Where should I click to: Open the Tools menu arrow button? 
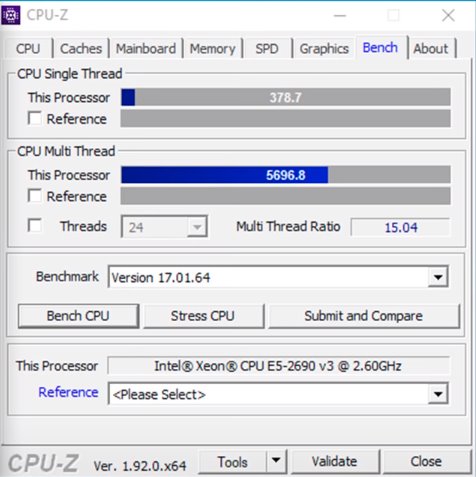[276, 461]
